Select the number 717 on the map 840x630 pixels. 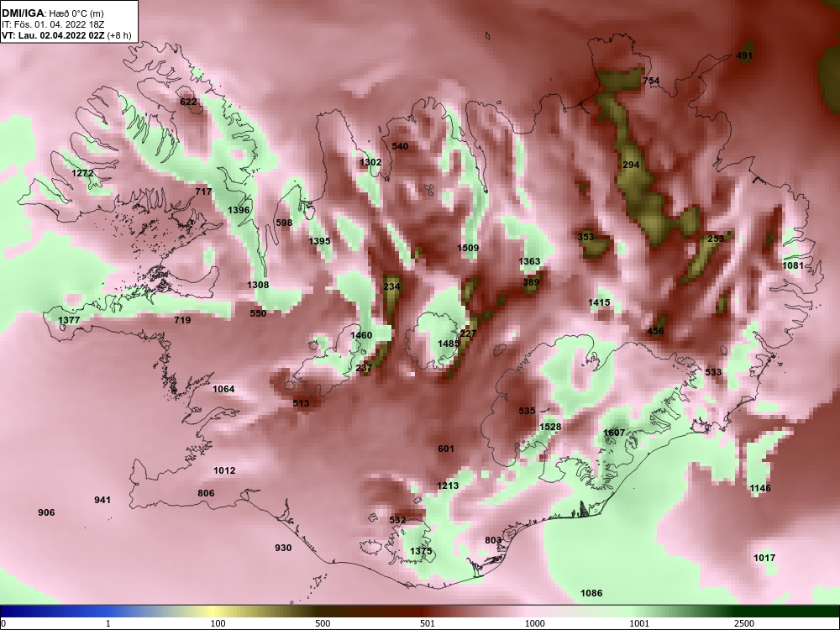203,192
